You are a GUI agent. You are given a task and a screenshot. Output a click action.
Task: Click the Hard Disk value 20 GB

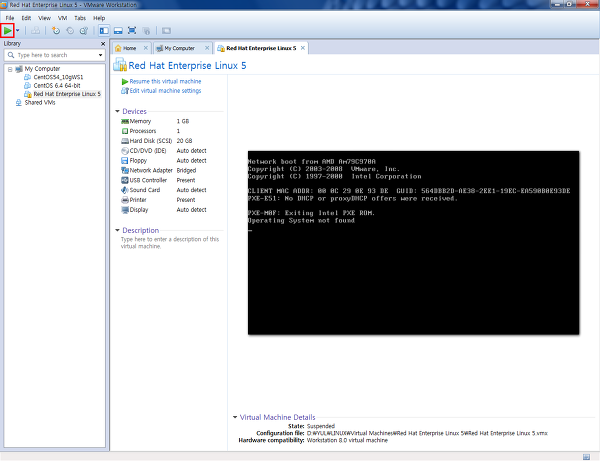tap(184, 141)
